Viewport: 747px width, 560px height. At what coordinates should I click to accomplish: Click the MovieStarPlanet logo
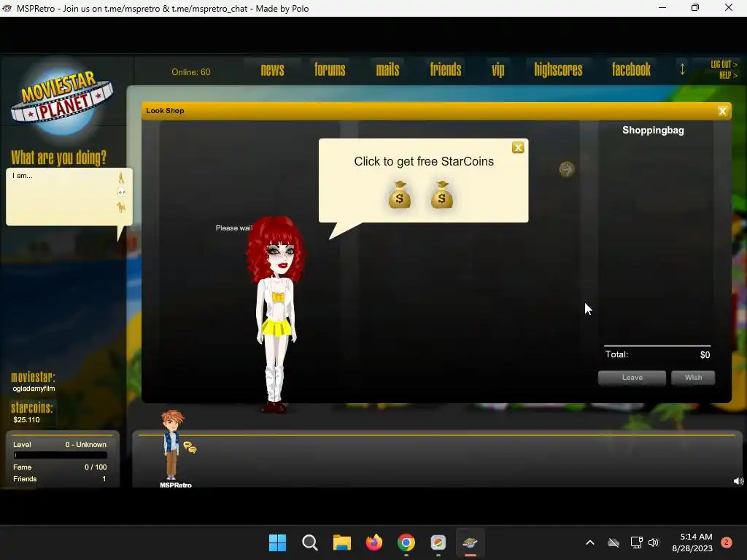click(x=61, y=99)
